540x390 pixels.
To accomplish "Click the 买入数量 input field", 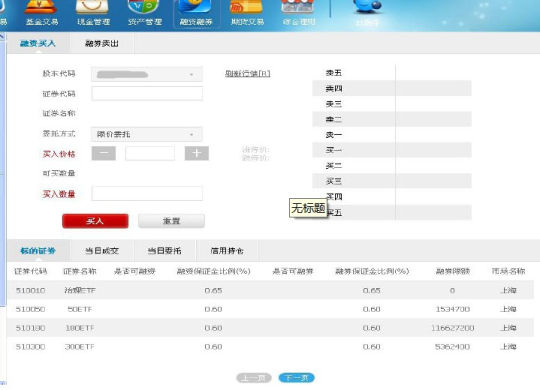I will [x=147, y=194].
